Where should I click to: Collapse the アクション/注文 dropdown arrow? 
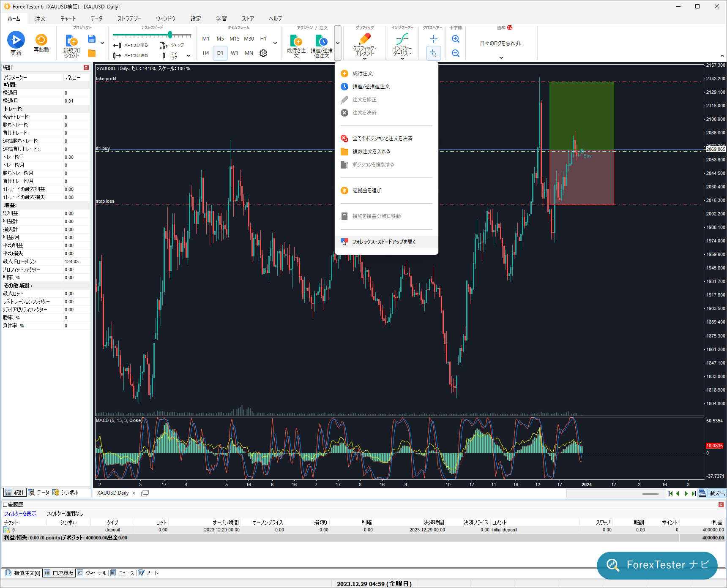click(338, 43)
